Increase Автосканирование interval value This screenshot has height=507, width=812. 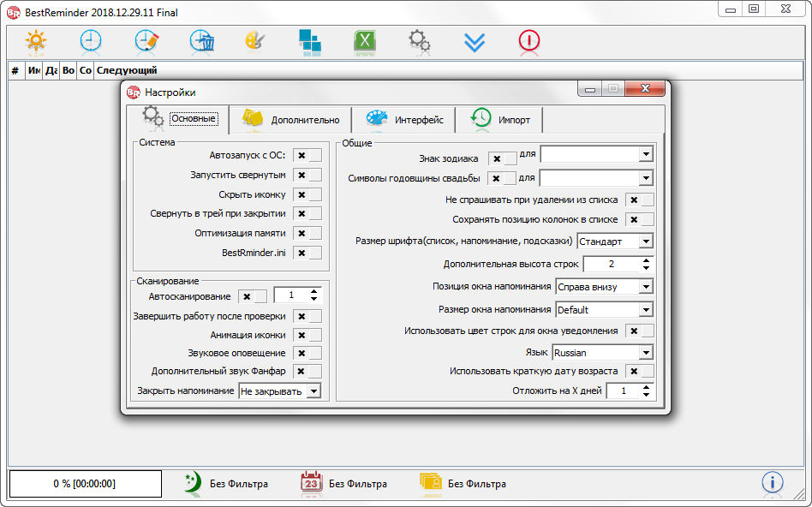pos(313,291)
